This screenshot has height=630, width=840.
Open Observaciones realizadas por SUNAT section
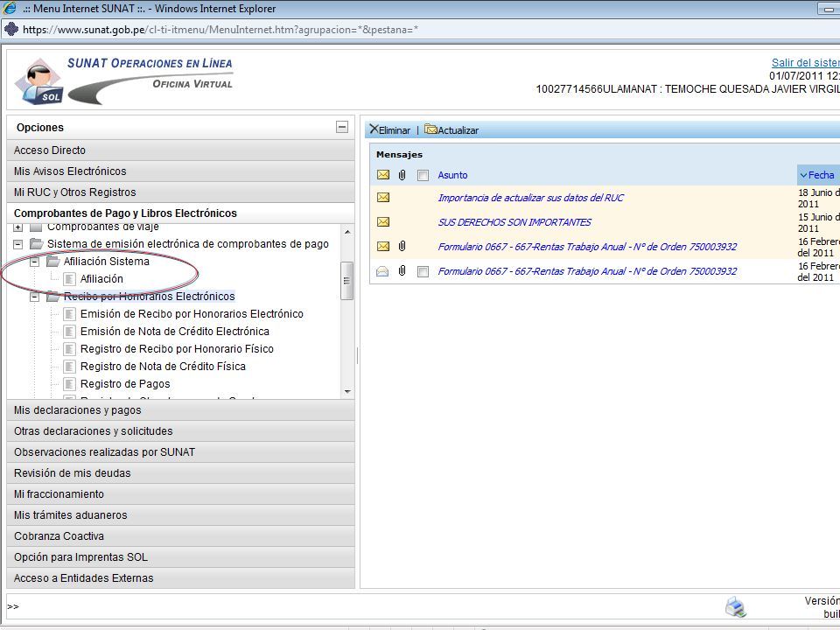click(x=180, y=452)
